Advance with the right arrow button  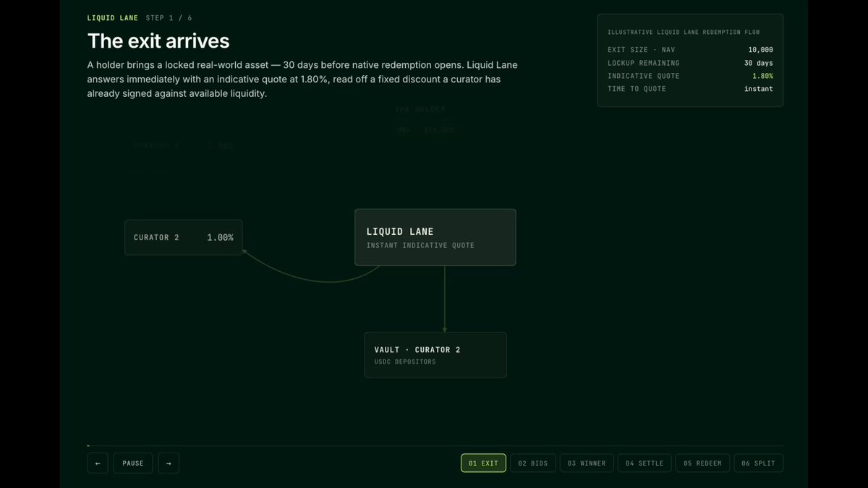coord(169,463)
